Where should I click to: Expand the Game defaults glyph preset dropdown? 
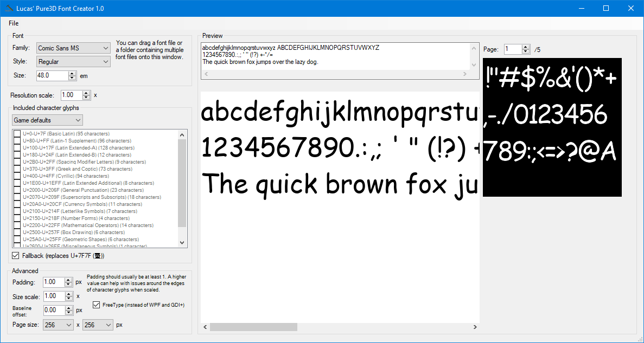[x=48, y=120]
